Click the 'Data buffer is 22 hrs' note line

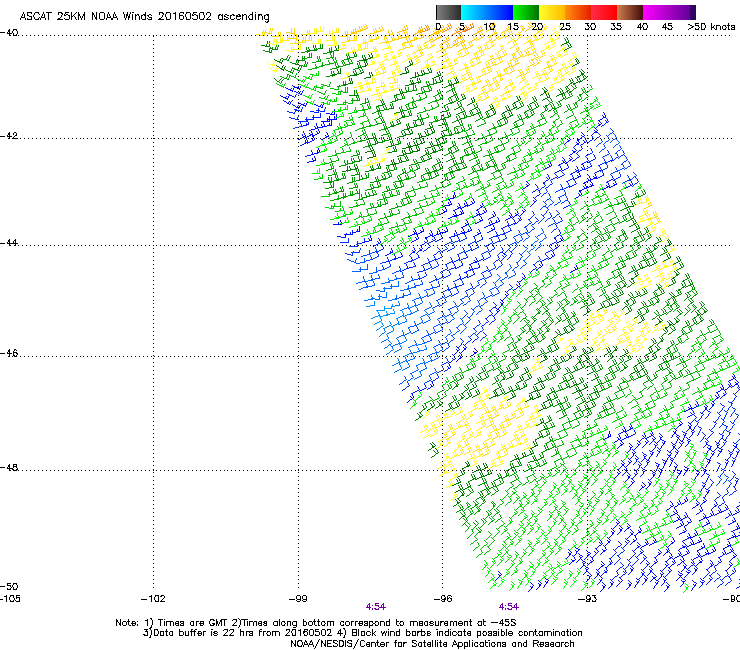coord(362,633)
